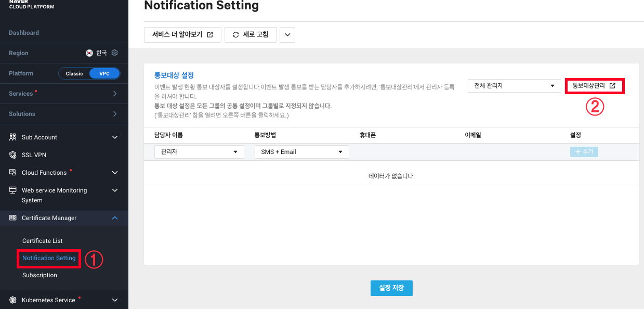Click the Cloud Functions icon
The height and width of the screenshot is (309, 644).
point(13,173)
